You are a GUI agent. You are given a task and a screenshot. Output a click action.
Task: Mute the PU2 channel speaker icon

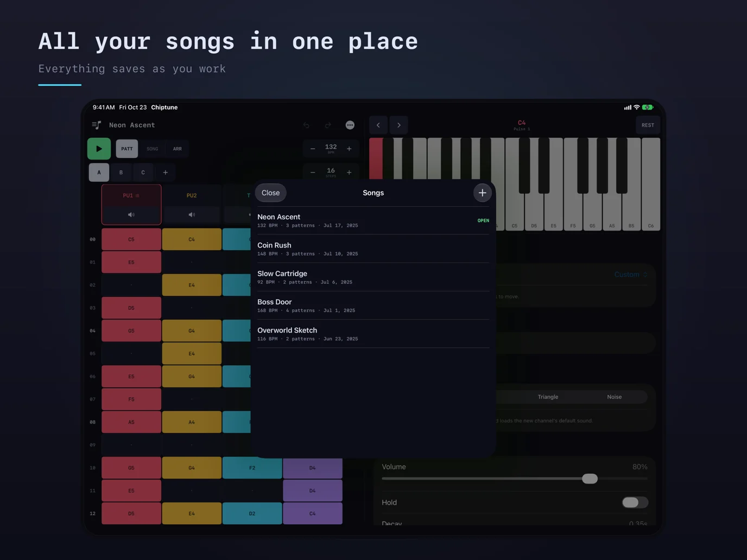pyautogui.click(x=192, y=215)
